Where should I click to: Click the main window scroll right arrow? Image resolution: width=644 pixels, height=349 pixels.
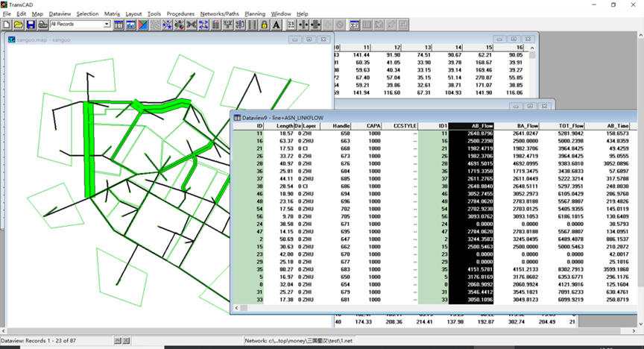[634, 330]
